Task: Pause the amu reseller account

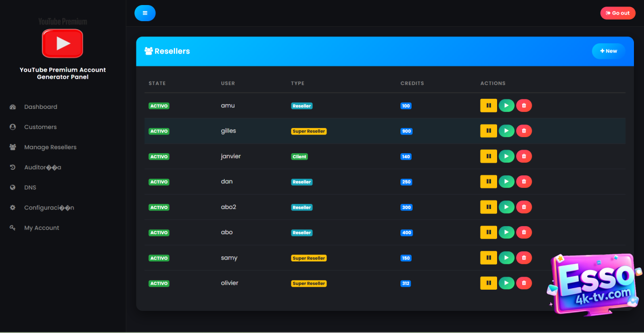Action: point(488,106)
